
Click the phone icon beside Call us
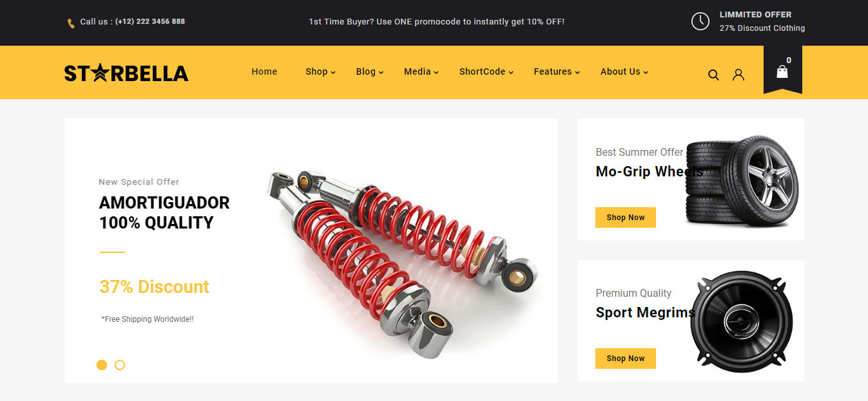coord(71,23)
